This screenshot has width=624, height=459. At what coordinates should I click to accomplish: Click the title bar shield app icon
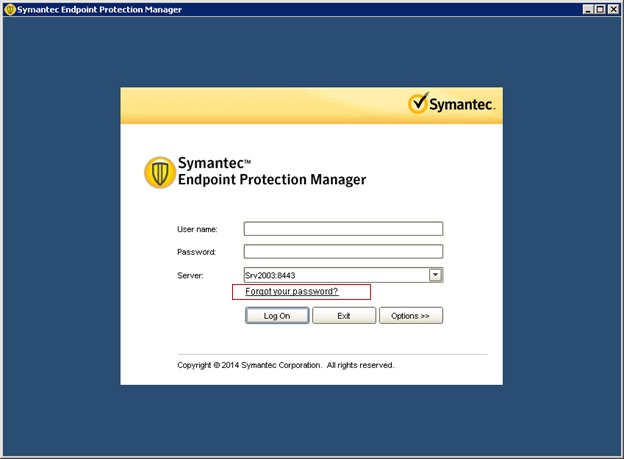(x=10, y=10)
